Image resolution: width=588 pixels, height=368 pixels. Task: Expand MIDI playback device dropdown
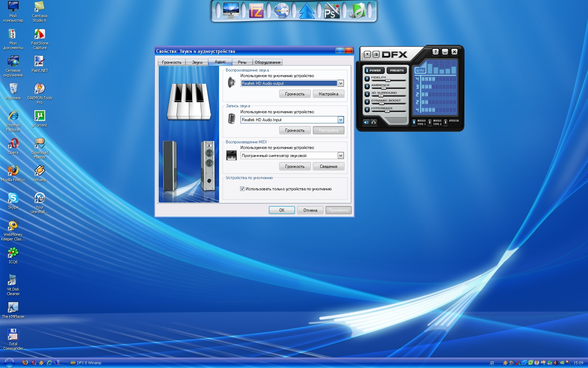pyautogui.click(x=341, y=156)
